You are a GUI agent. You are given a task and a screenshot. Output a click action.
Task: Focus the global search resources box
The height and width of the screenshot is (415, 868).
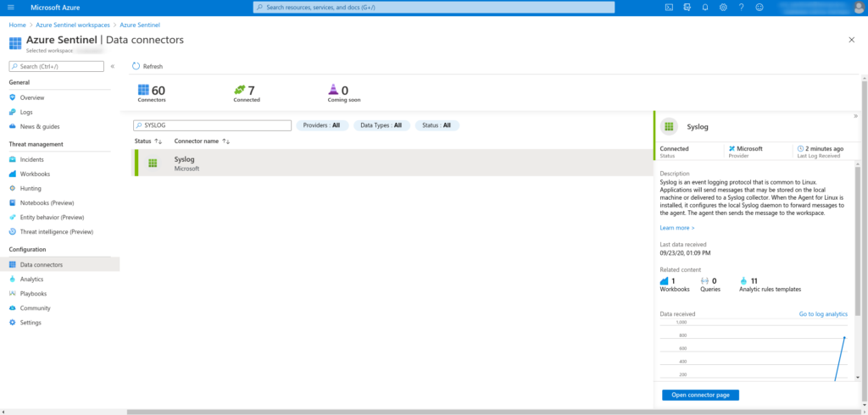tap(434, 7)
